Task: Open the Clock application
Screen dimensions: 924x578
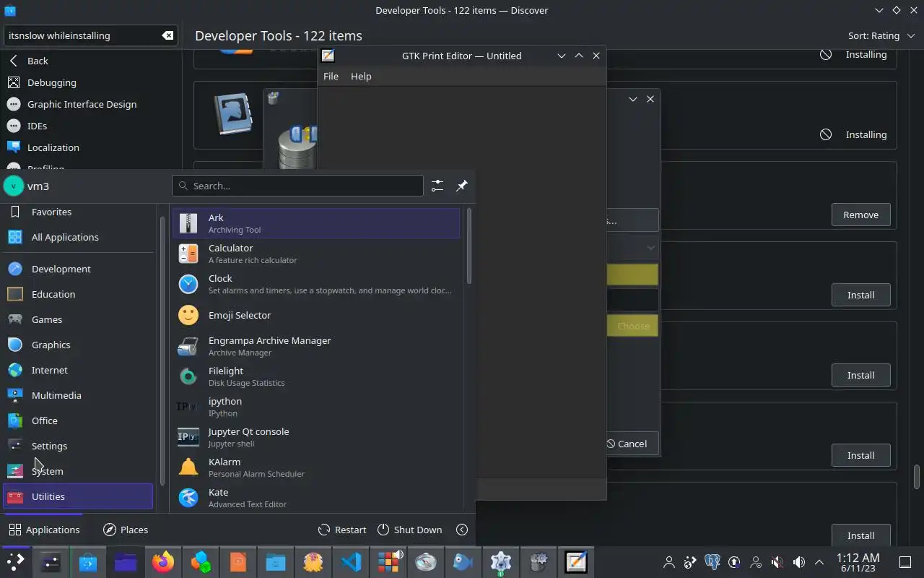Action: (316, 284)
